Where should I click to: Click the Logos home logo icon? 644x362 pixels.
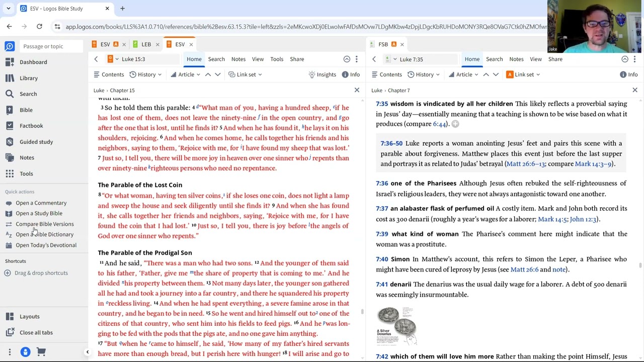coord(10,46)
